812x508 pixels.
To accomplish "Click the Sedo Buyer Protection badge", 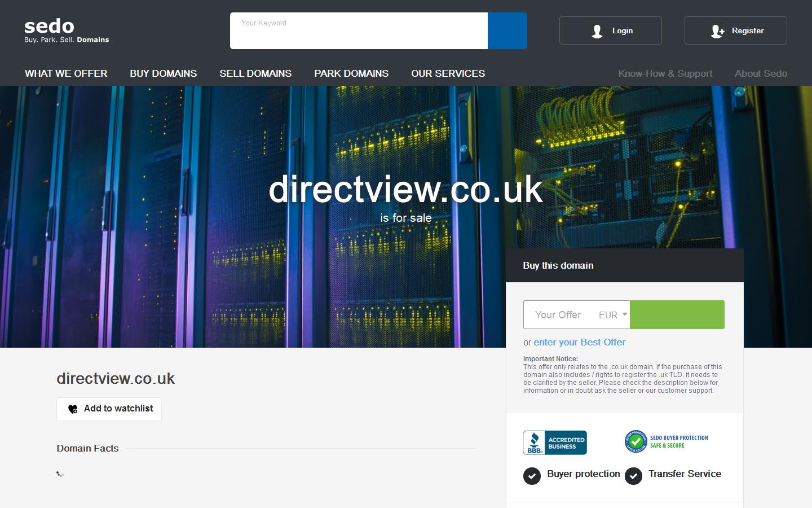I will pyautogui.click(x=666, y=441).
